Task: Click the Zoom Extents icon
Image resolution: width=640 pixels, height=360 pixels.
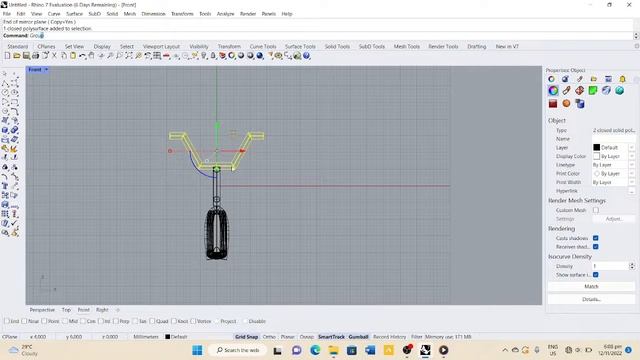Action: [129, 56]
